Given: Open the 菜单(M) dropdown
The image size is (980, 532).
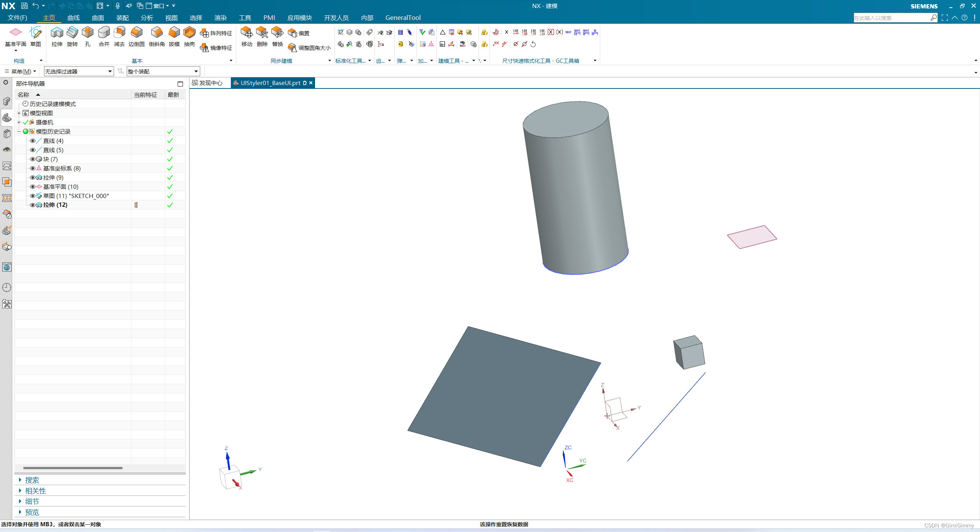Looking at the screenshot, I should pyautogui.click(x=20, y=71).
